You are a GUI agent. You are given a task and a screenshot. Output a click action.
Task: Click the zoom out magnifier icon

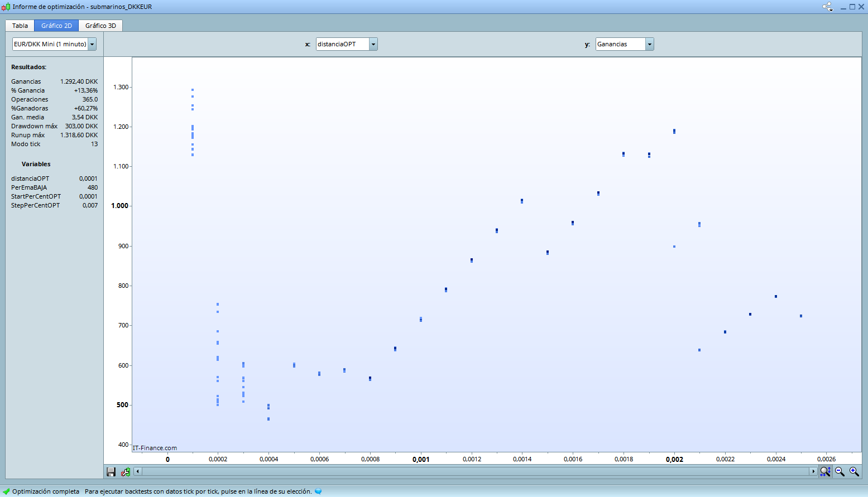click(840, 472)
